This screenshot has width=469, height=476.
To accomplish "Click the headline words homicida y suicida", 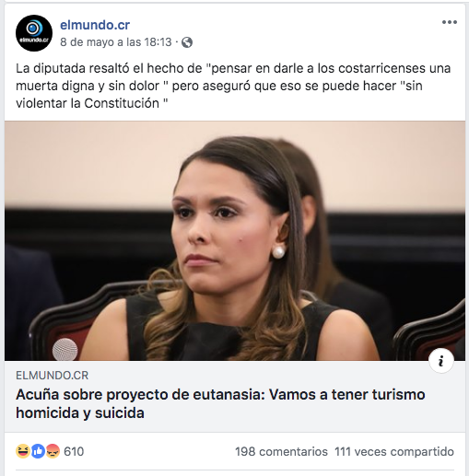I will click(x=80, y=412).
